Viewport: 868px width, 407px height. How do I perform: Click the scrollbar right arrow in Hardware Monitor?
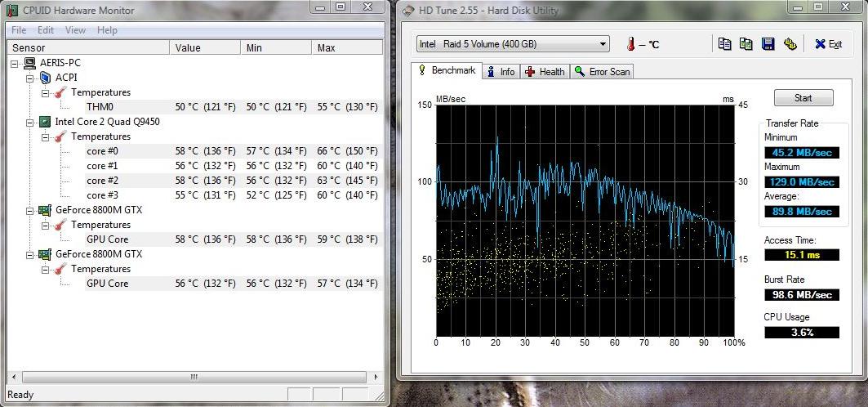point(376,377)
